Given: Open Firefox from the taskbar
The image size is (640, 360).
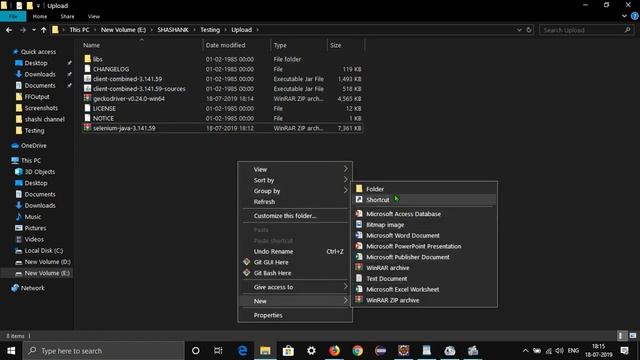Looking at the screenshot, I should (334, 351).
